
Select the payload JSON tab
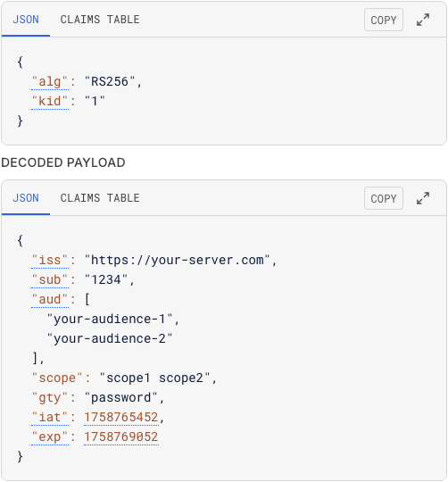26,198
